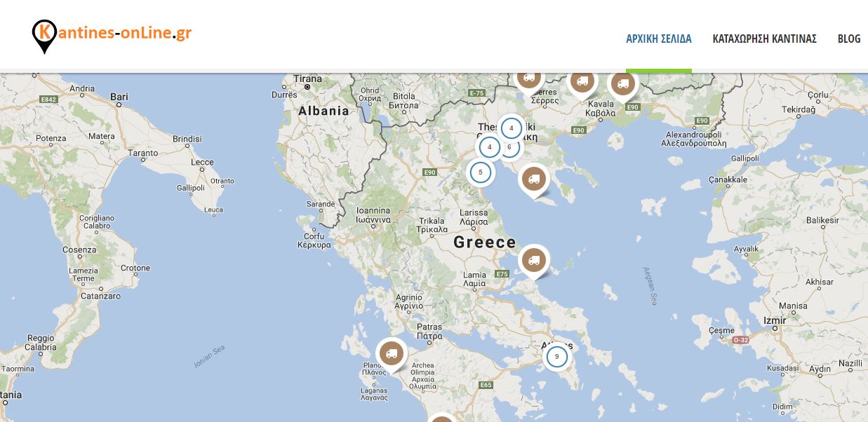Open the BLOG menu link
This screenshot has height=422, width=868.
point(848,39)
